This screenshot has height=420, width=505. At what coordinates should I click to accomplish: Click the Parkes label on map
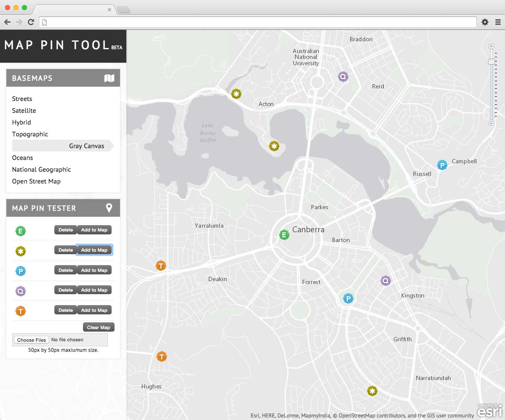click(x=320, y=207)
